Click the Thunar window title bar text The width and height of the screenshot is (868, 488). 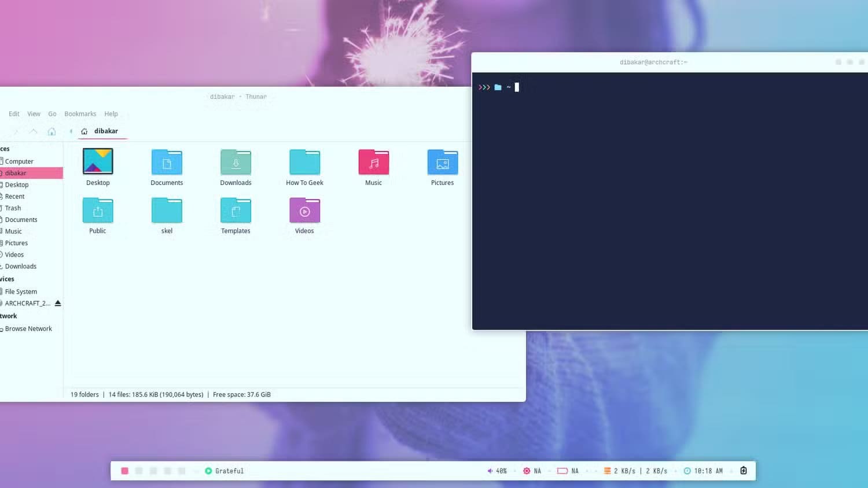[x=238, y=97]
